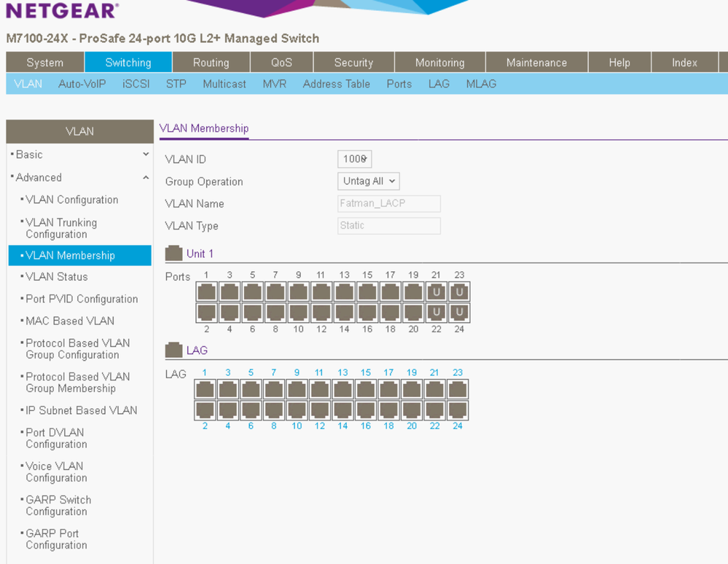The image size is (728, 564).
Task: Go to the STP submenu
Action: tap(176, 84)
